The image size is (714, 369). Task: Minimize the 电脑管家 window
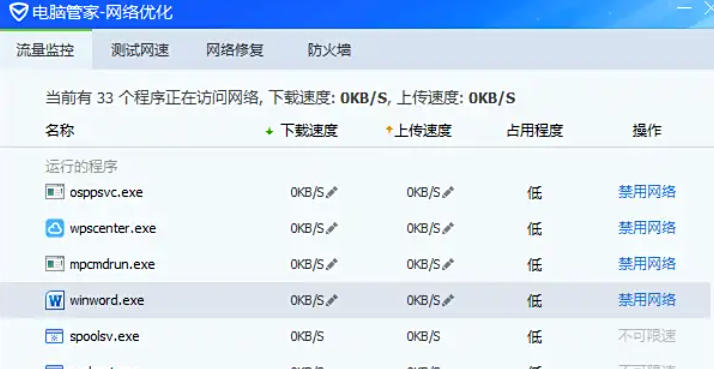pos(684,8)
